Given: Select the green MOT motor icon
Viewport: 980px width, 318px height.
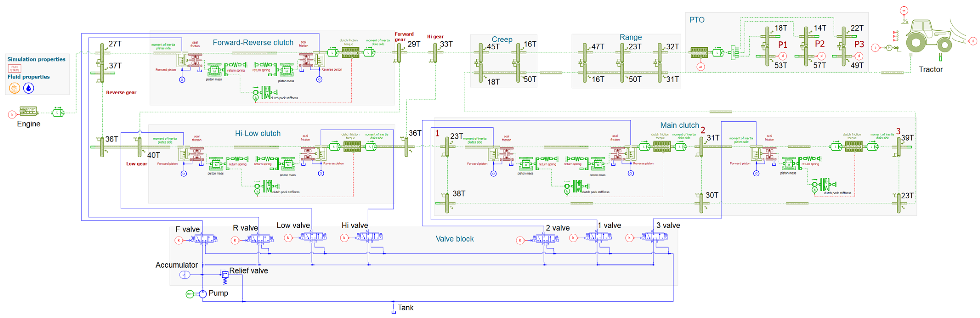Looking at the screenshot, I should tap(189, 294).
